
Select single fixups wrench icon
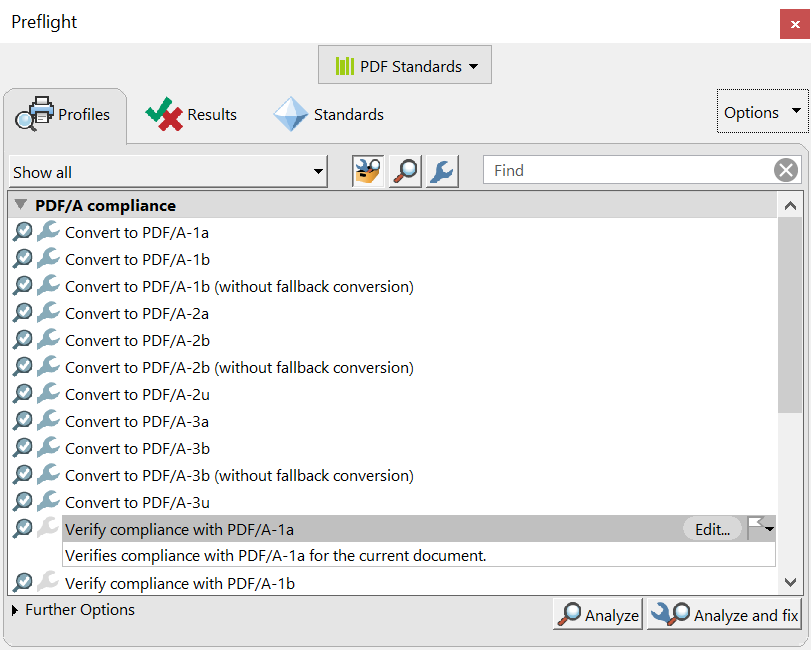pos(442,171)
